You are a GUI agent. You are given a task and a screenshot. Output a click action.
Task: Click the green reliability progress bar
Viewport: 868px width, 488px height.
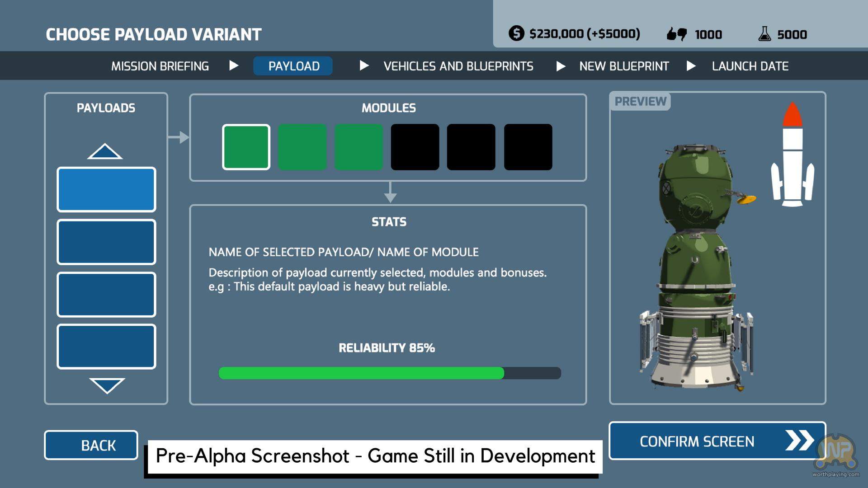(361, 373)
